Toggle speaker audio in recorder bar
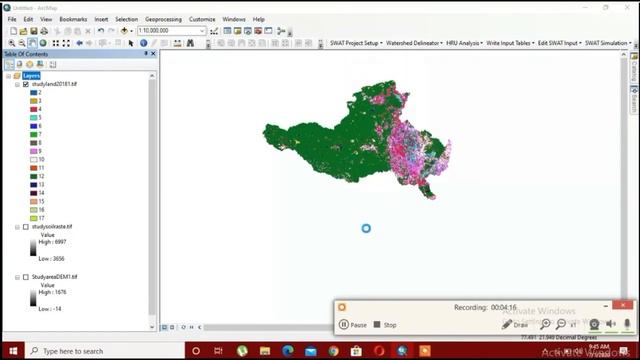The height and width of the screenshot is (360, 640). [611, 324]
